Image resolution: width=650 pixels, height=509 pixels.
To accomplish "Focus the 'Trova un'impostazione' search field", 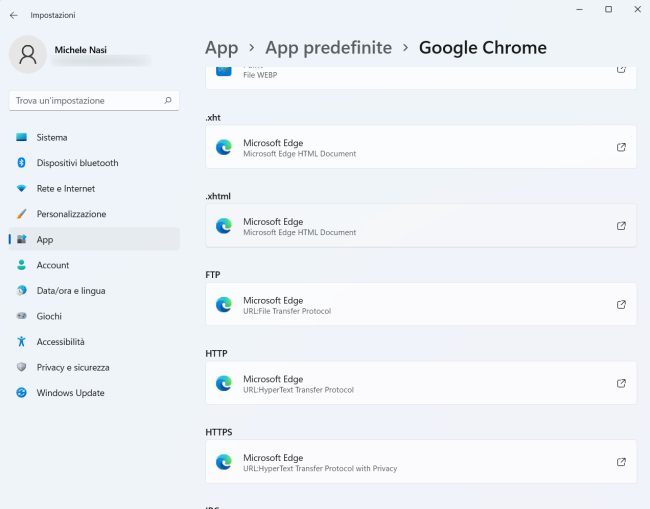I will pyautogui.click(x=94, y=101).
